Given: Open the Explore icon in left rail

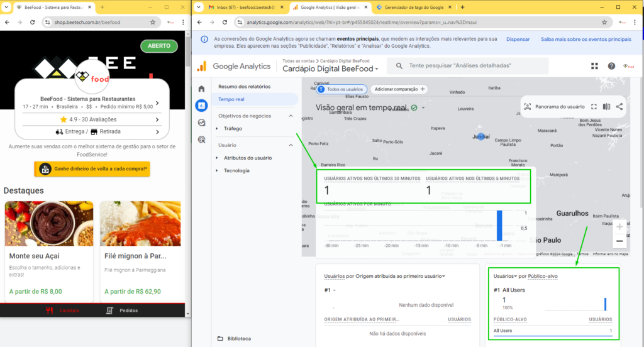Looking at the screenshot, I should 201,123.
